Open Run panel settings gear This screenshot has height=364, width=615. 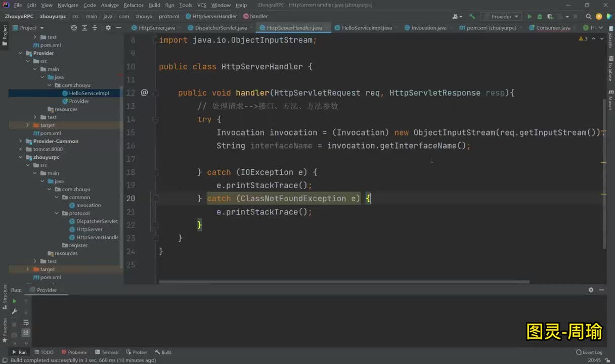591,290
